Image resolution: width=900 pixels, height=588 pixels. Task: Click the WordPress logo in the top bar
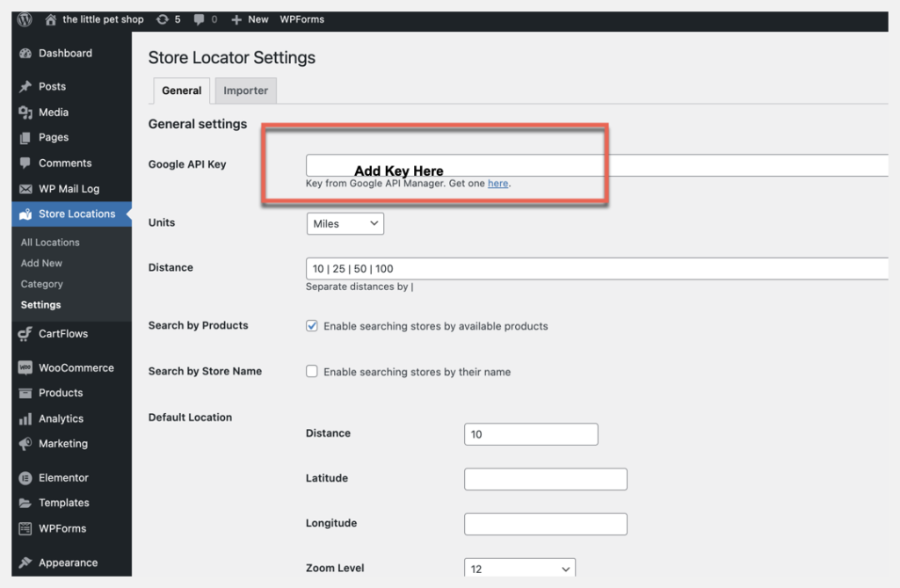24,19
